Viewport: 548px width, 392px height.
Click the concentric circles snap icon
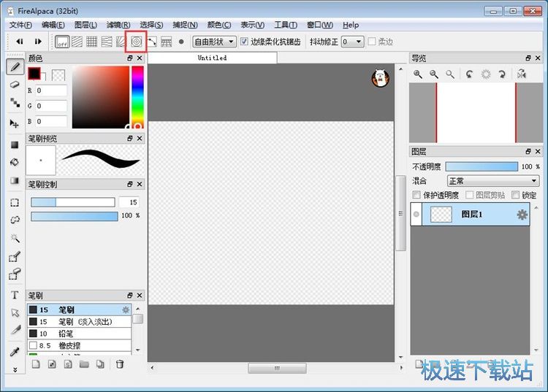pos(136,42)
